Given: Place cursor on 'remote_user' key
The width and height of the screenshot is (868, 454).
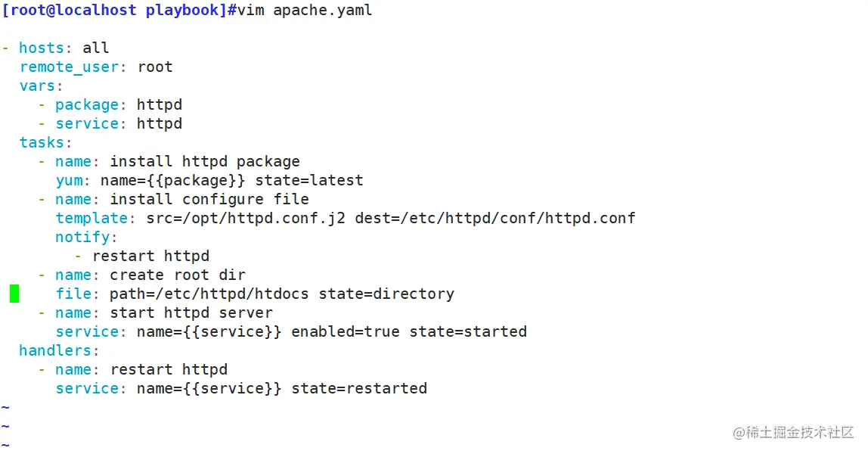Looking at the screenshot, I should click(x=70, y=67).
